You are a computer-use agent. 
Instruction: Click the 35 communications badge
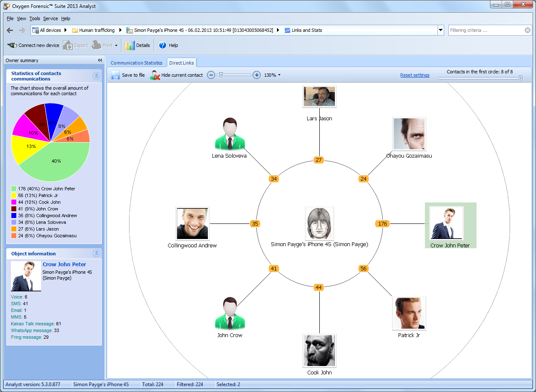pos(255,223)
